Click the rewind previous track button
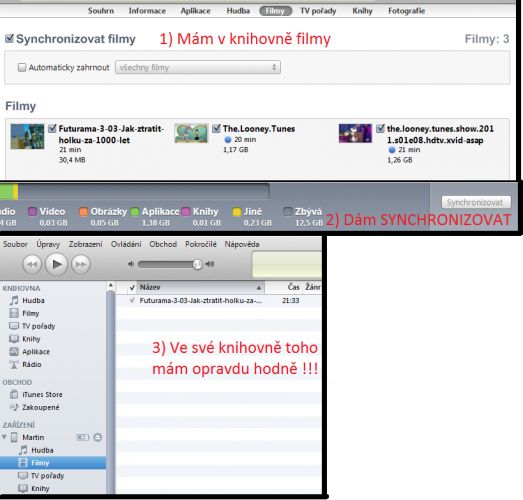This screenshot has height=500, width=523. coord(32,265)
